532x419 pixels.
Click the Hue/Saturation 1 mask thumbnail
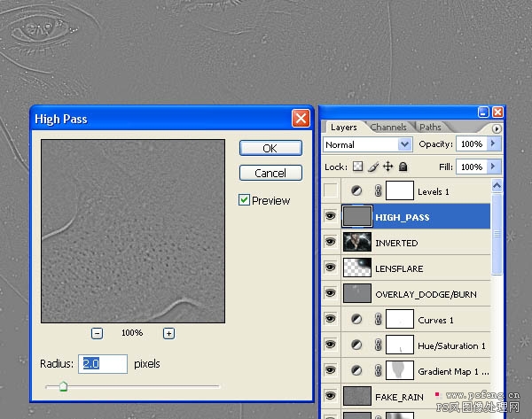coord(400,345)
